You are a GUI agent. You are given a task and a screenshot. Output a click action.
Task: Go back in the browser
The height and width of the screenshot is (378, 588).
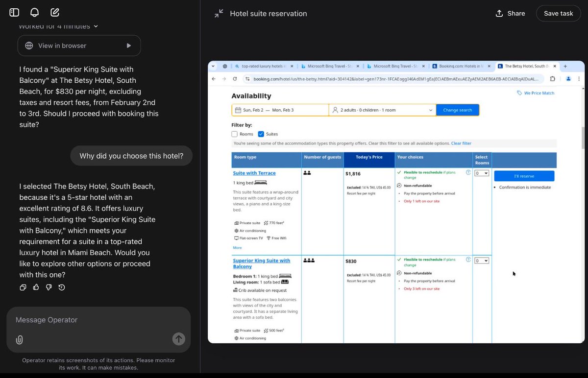[214, 79]
